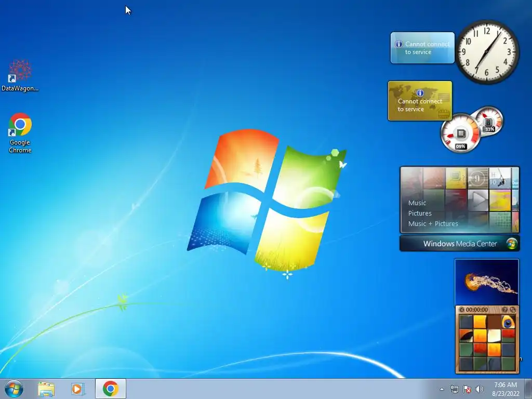This screenshot has height=399, width=532.
Task: Switch to Google Chrome on the taskbar
Action: [111, 389]
